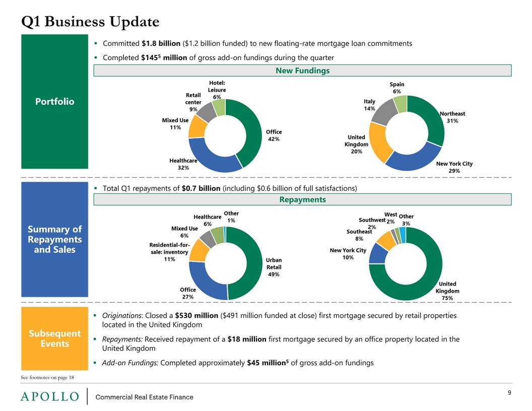The width and height of the screenshot is (532, 411).
Task: Click the green Portfolio section box
Action: click(x=54, y=101)
